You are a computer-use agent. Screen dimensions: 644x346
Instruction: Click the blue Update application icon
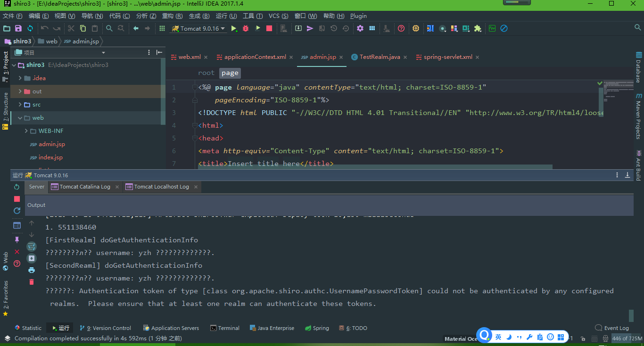coord(17,211)
